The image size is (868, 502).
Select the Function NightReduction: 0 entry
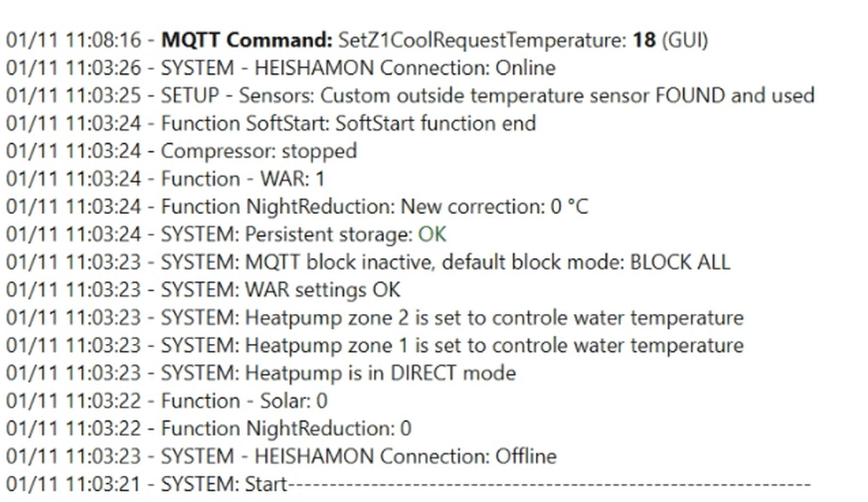[x=209, y=428]
